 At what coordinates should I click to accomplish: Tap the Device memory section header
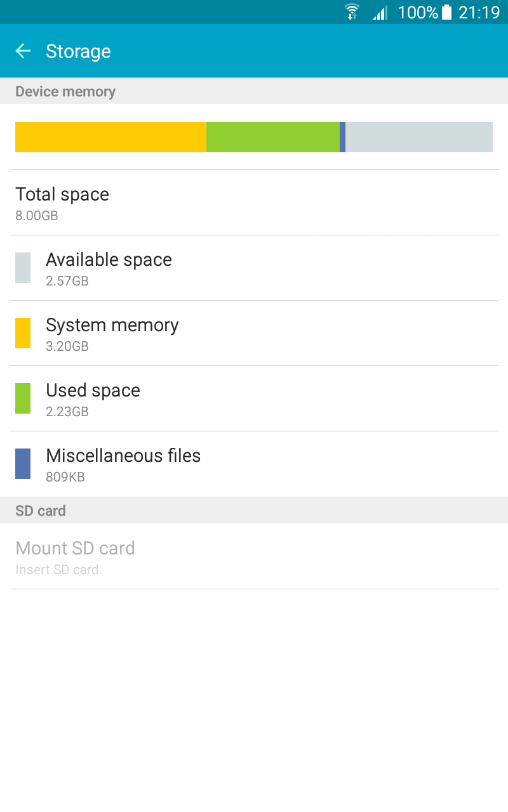[65, 91]
